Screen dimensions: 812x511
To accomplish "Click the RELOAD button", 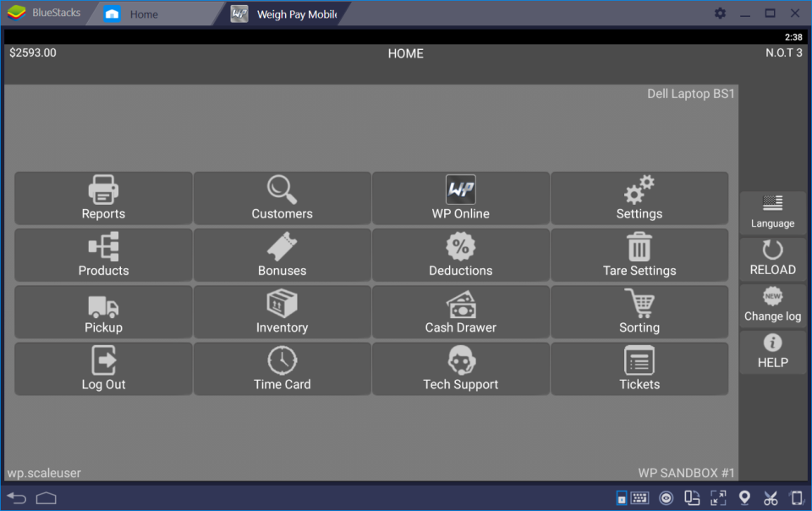I will [772, 258].
